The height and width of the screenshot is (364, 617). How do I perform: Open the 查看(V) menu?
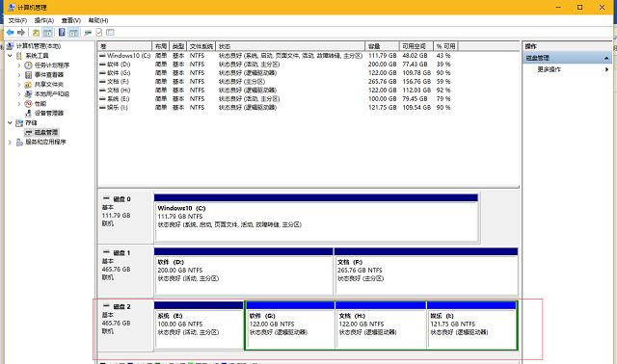coord(70,20)
